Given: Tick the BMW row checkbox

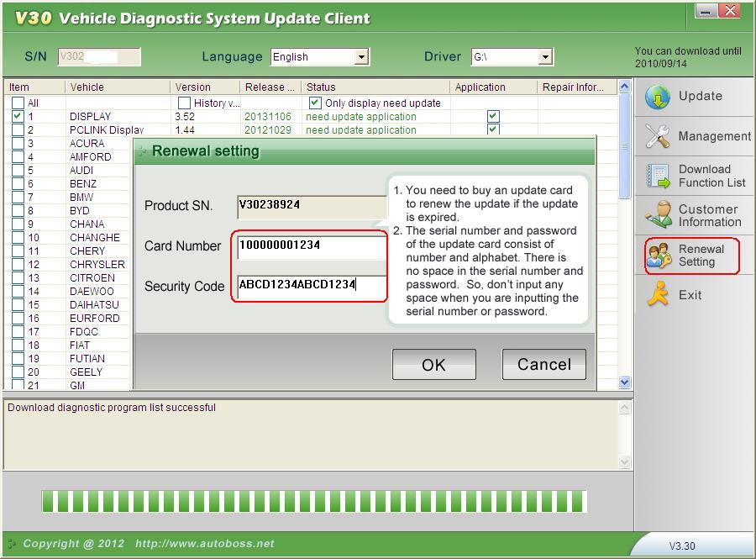Looking at the screenshot, I should (x=18, y=198).
